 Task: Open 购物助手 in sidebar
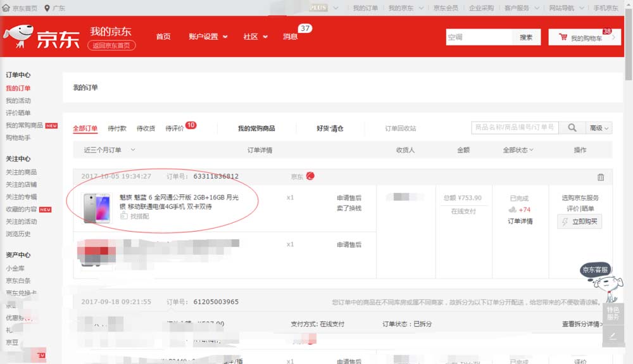click(18, 138)
